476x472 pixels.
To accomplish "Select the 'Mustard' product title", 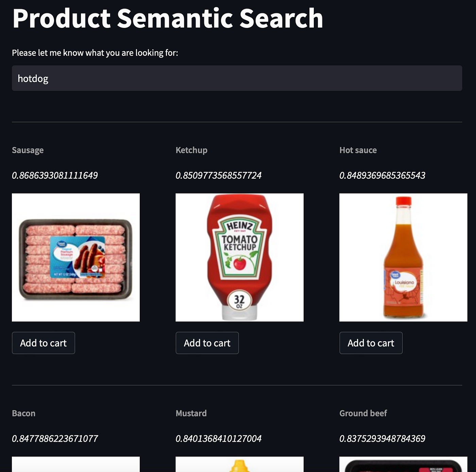I will pyautogui.click(x=191, y=413).
